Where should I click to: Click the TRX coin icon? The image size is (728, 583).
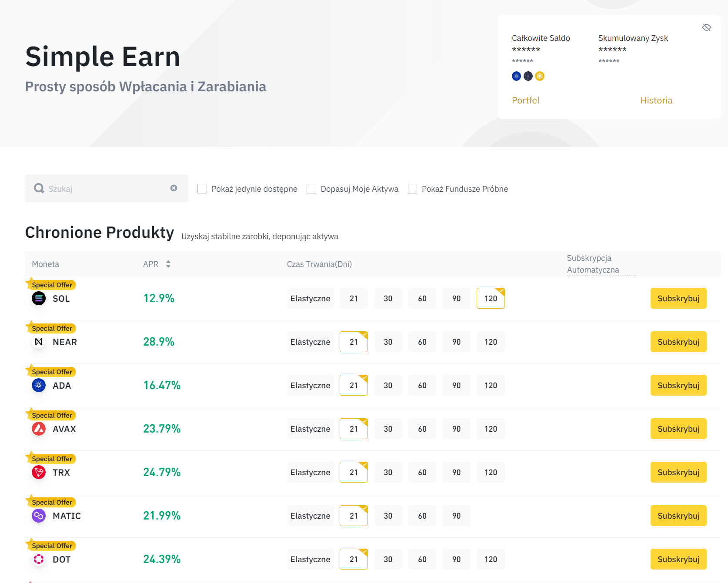pyautogui.click(x=39, y=472)
